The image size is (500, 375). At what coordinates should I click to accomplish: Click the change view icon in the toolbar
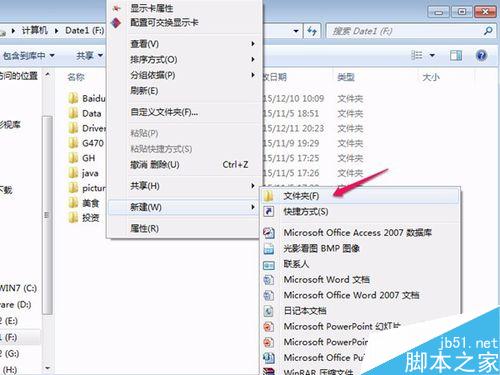(417, 55)
